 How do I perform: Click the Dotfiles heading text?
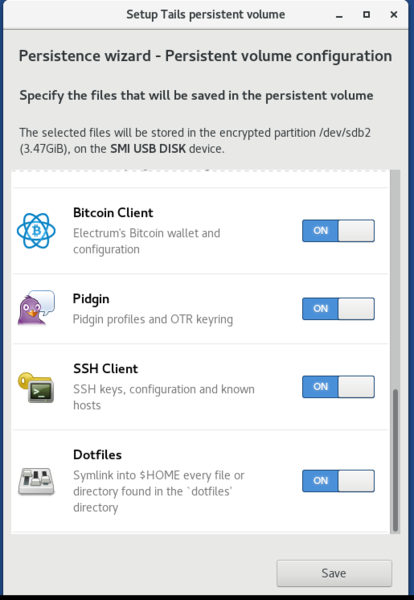pyautogui.click(x=97, y=455)
